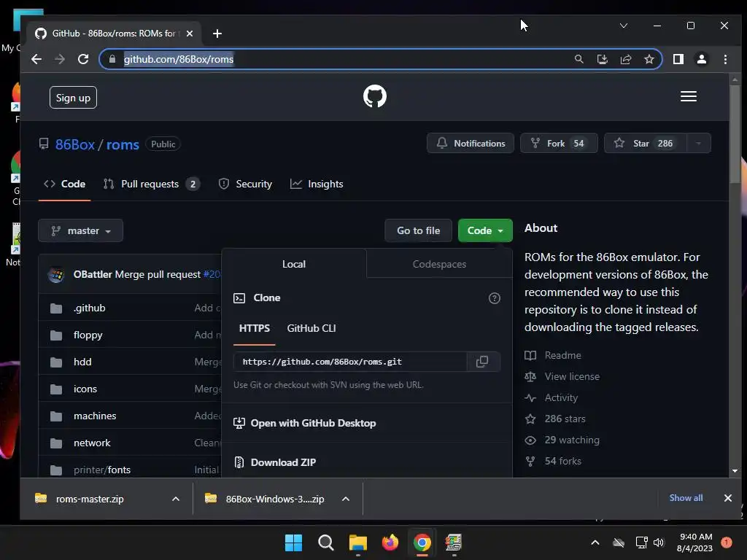Open the Chrome profile icon
This screenshot has width=747, height=560.
(x=702, y=59)
